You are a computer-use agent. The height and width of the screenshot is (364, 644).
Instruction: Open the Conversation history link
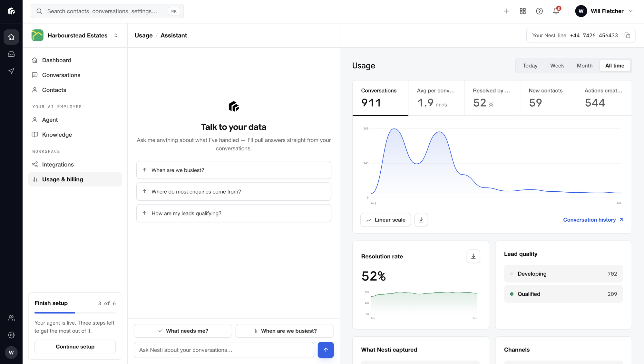(x=593, y=220)
